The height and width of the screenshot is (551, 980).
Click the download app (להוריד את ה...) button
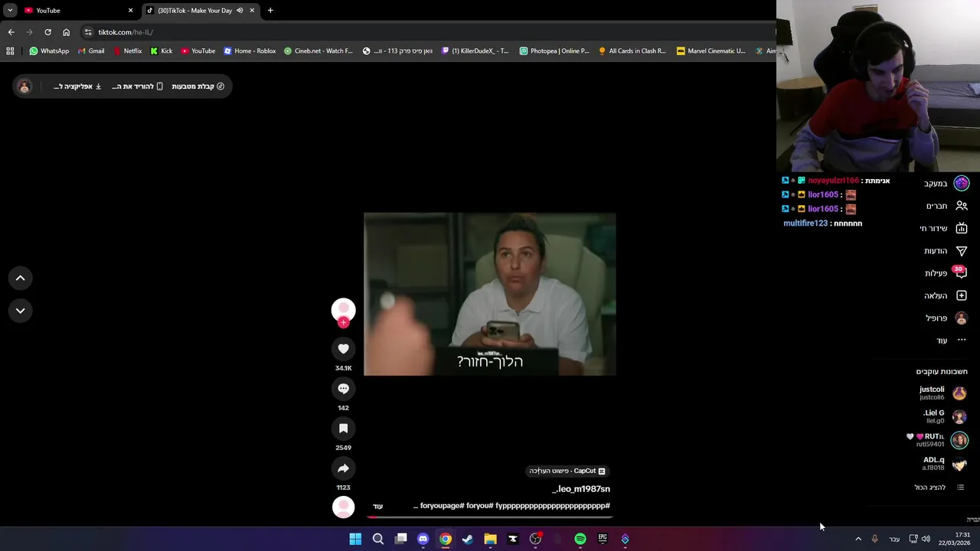(137, 86)
